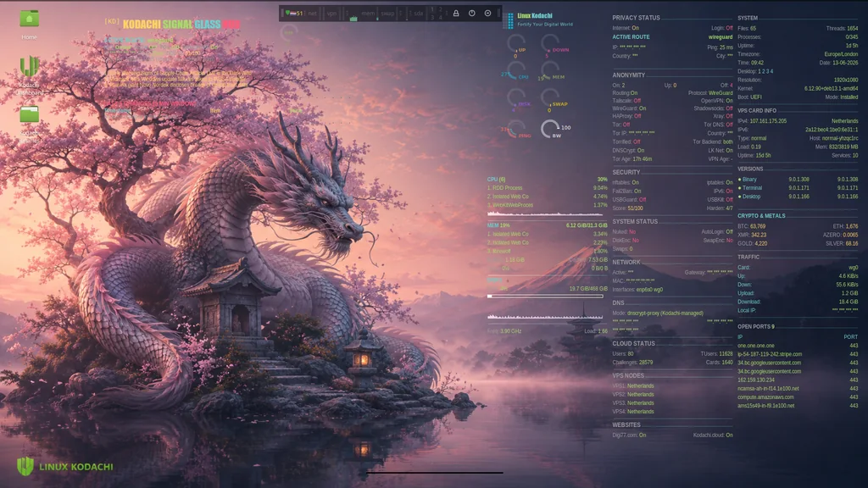Click the KODACHI SIGNAL GLASS title

(x=181, y=25)
